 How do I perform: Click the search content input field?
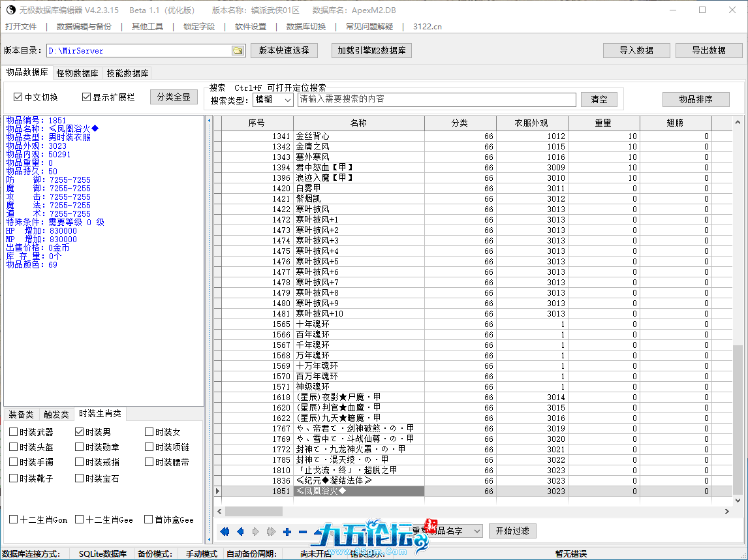coord(437,99)
